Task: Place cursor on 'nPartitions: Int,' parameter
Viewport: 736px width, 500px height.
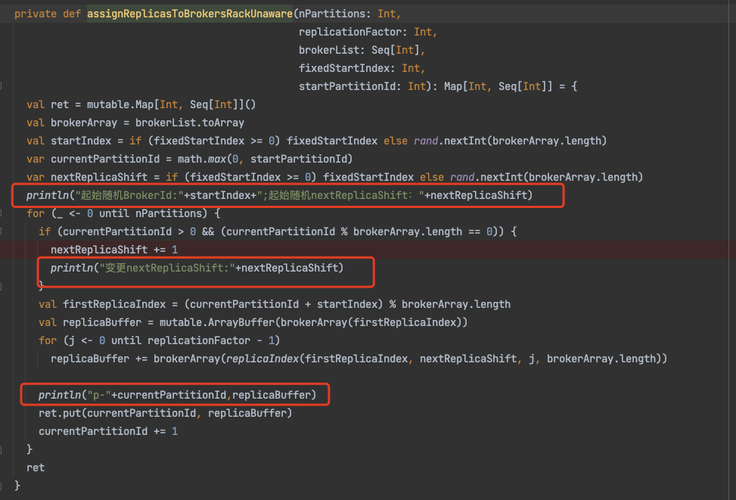Action: (350, 14)
